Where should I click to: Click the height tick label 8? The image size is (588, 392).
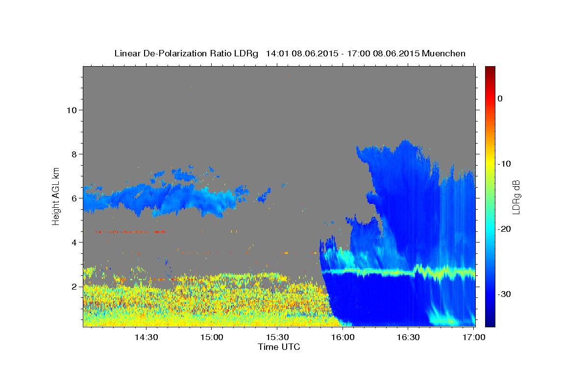(x=74, y=154)
